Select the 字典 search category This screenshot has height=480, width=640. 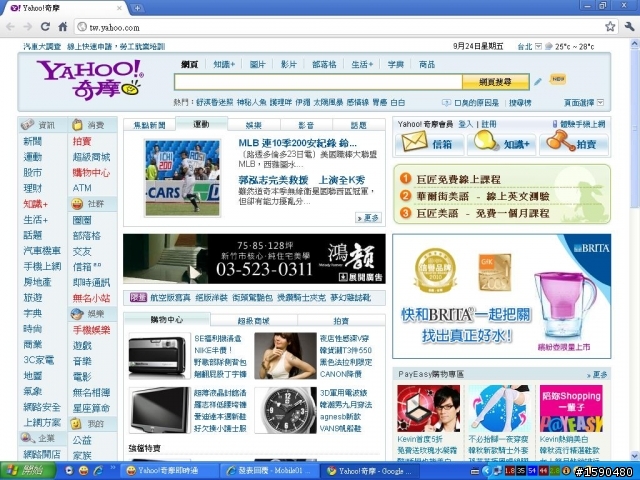pos(395,64)
